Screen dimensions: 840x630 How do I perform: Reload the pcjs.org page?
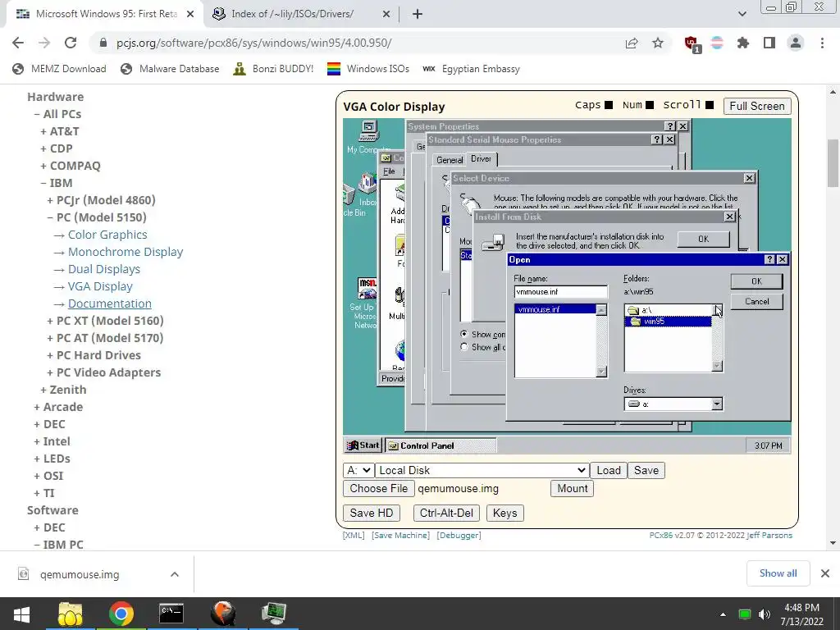[71, 43]
